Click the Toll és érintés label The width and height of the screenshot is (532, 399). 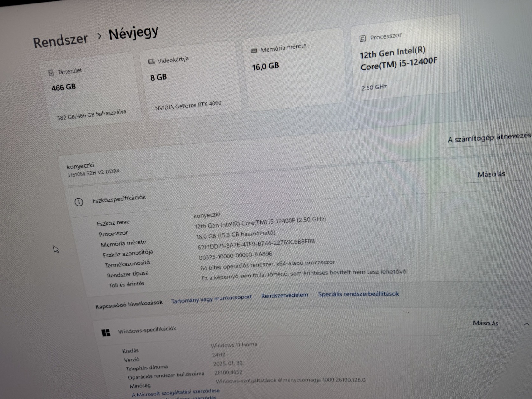pos(127,284)
